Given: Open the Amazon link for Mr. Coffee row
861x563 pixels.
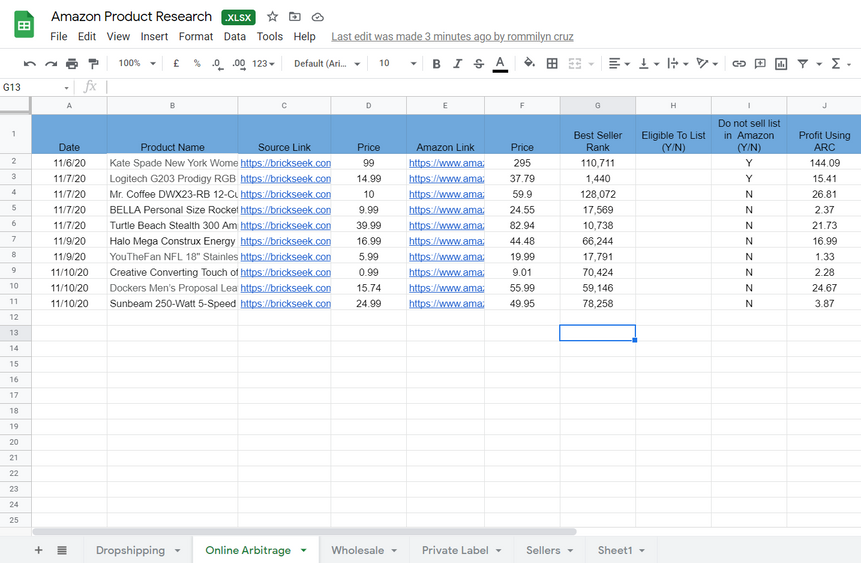Looking at the screenshot, I should (446, 194).
